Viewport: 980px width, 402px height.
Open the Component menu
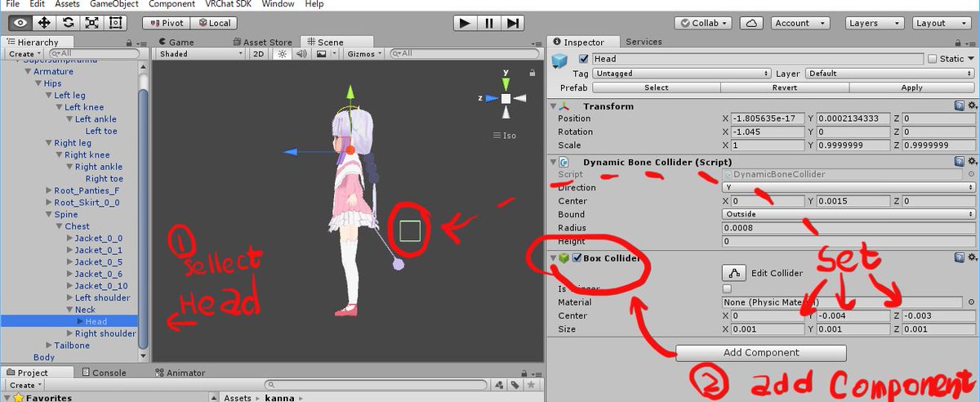coord(171,4)
